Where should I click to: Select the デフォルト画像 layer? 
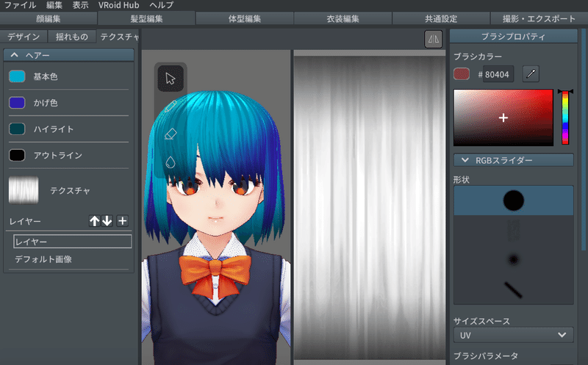43,259
